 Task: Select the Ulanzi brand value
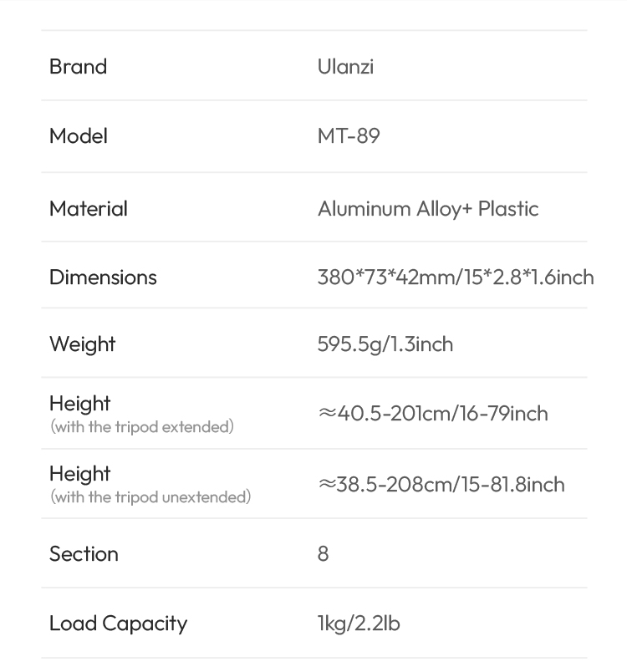tap(345, 67)
